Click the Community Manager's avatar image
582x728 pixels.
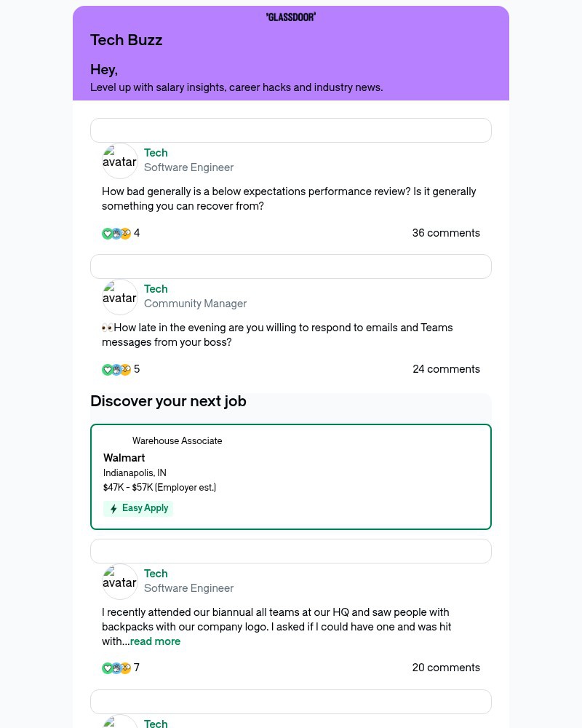tap(119, 296)
